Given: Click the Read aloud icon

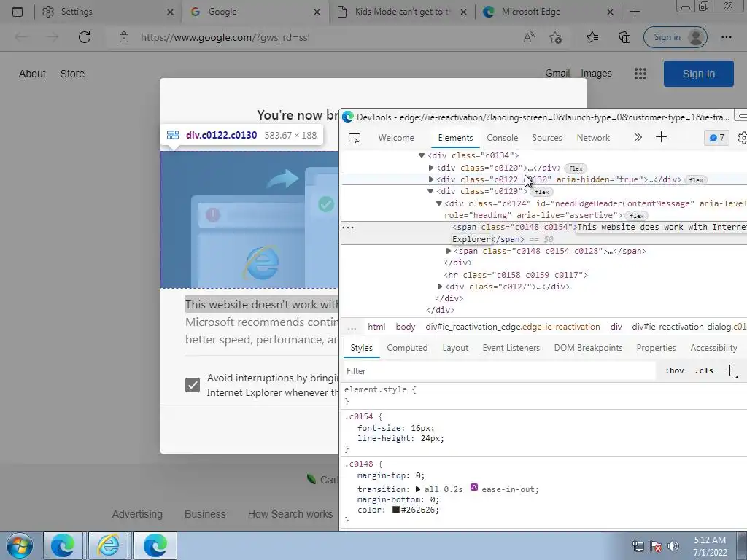Looking at the screenshot, I should 529,37.
